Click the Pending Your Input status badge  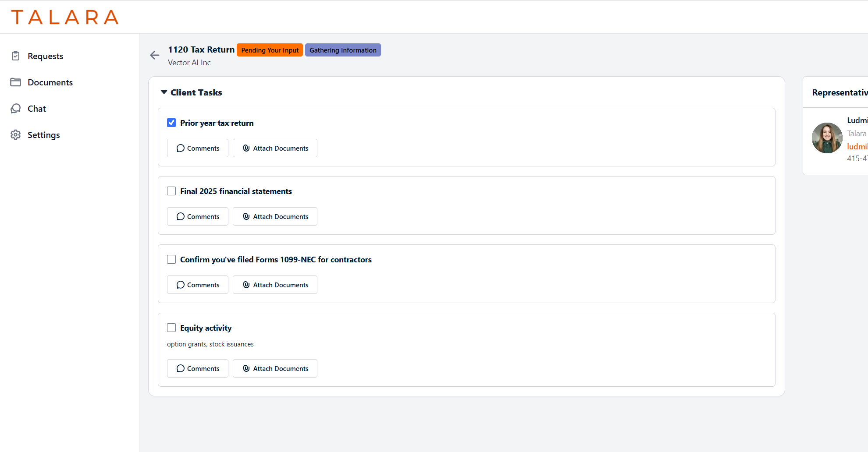tap(270, 50)
